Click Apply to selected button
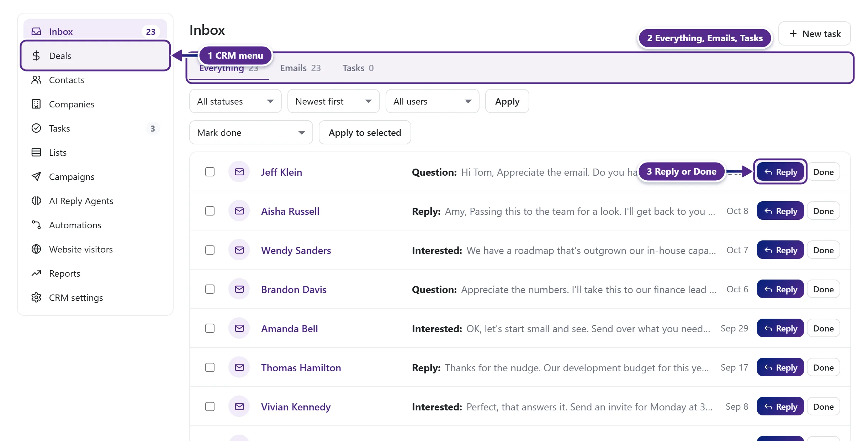Image resolution: width=868 pixels, height=441 pixels. coord(365,133)
